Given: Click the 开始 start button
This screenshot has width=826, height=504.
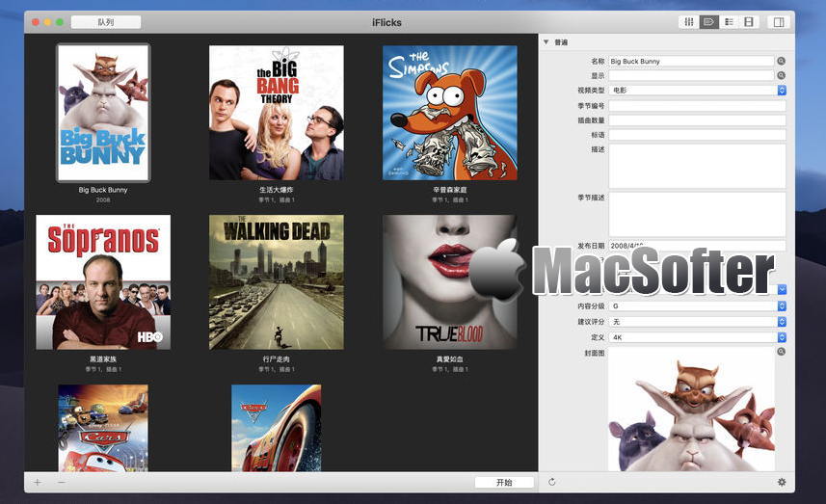Looking at the screenshot, I should [504, 483].
